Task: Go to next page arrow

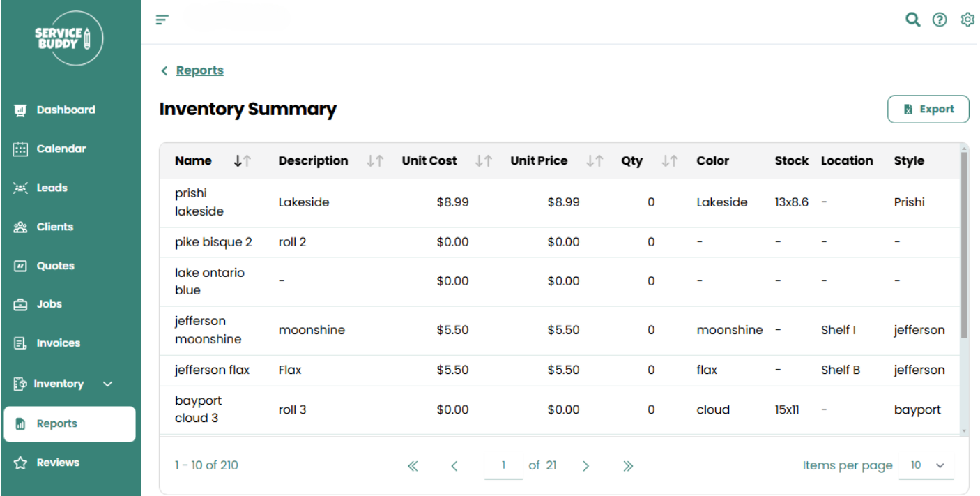Action: 585,466
